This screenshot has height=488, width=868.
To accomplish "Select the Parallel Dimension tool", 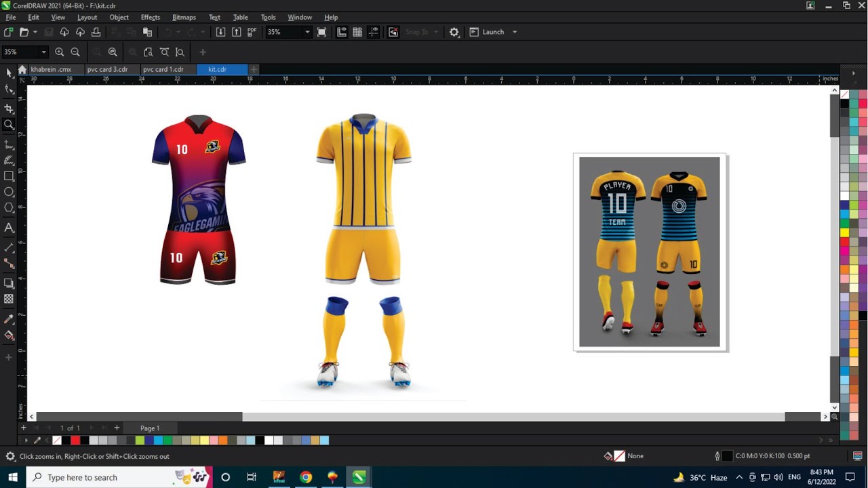I will click(9, 247).
